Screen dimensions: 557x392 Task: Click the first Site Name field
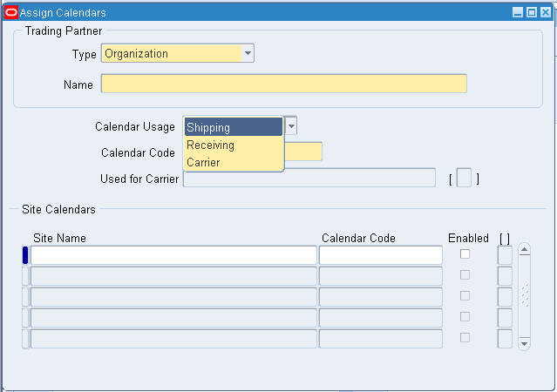pos(173,255)
